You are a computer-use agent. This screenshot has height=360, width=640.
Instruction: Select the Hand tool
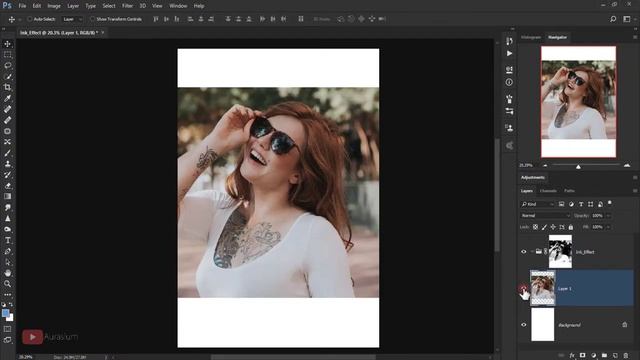[7, 273]
